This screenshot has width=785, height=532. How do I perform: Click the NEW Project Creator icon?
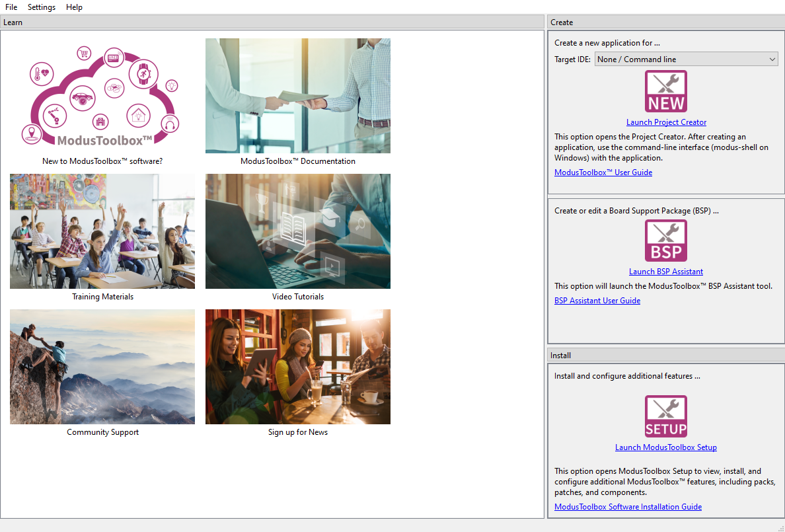click(x=666, y=91)
